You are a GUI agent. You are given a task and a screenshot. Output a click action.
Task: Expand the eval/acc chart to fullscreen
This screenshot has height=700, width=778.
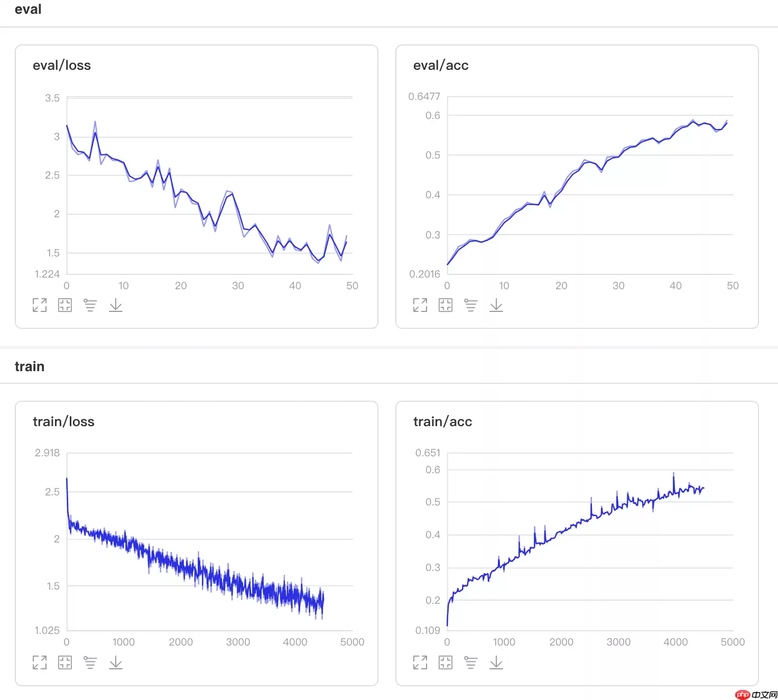[420, 305]
